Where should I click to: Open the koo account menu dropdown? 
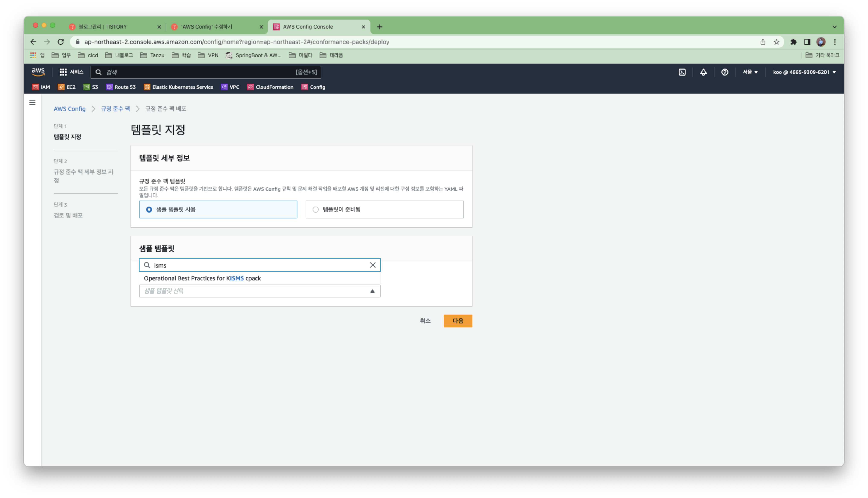804,72
